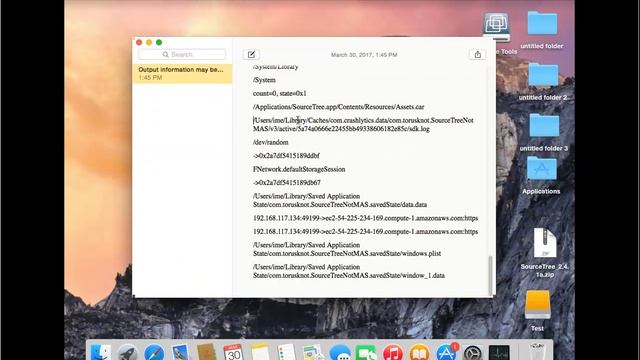The height and width of the screenshot is (360, 640).
Task: Open System Preferences from the dock
Action: 473,353
